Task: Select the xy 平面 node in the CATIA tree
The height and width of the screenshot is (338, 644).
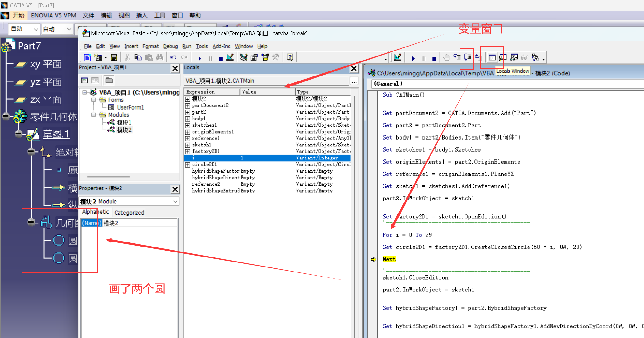Action: (x=46, y=64)
